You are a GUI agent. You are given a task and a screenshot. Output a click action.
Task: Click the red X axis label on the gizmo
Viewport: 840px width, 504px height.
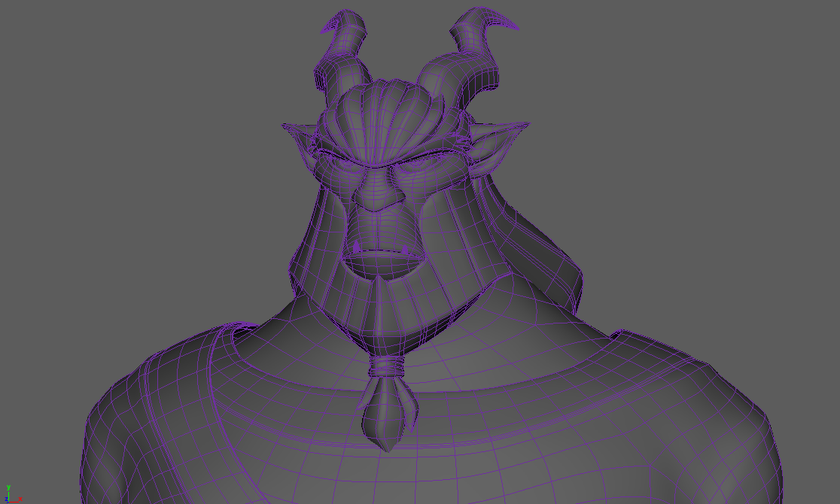tap(20, 499)
